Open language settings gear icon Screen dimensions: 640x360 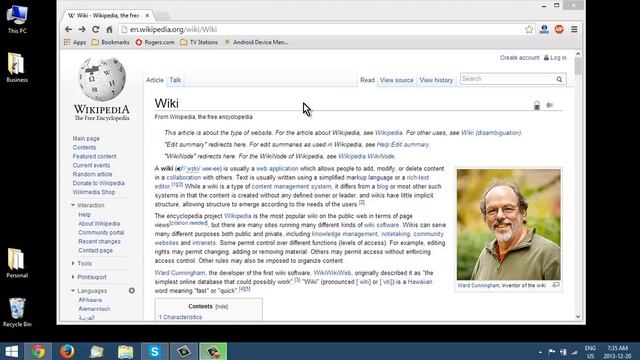click(x=131, y=291)
